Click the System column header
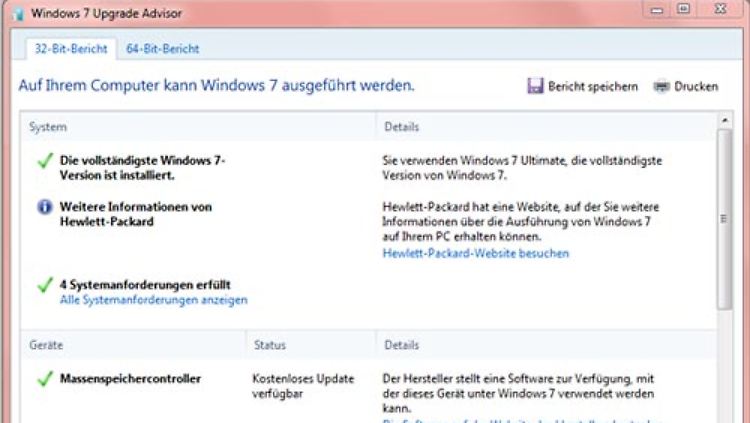Image resolution: width=750 pixels, height=423 pixels. (x=48, y=127)
